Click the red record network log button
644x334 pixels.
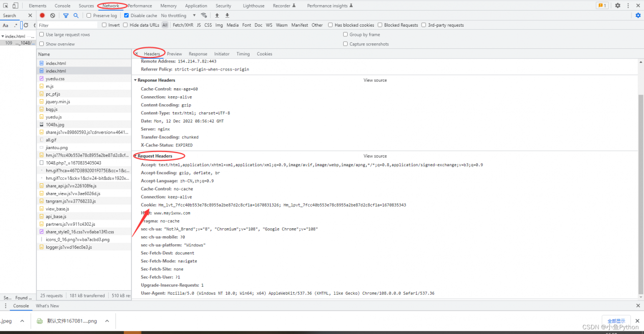tap(42, 16)
